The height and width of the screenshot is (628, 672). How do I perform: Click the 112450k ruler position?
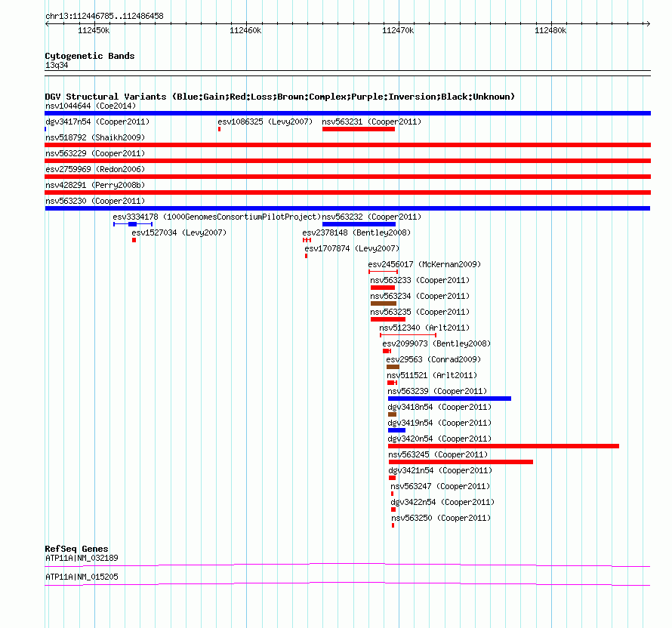click(94, 30)
